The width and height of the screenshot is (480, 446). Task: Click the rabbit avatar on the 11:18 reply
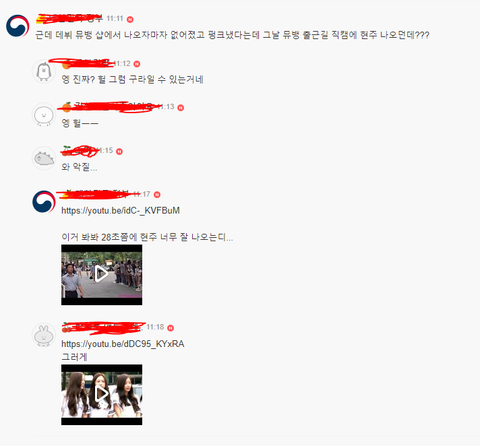click(x=44, y=335)
